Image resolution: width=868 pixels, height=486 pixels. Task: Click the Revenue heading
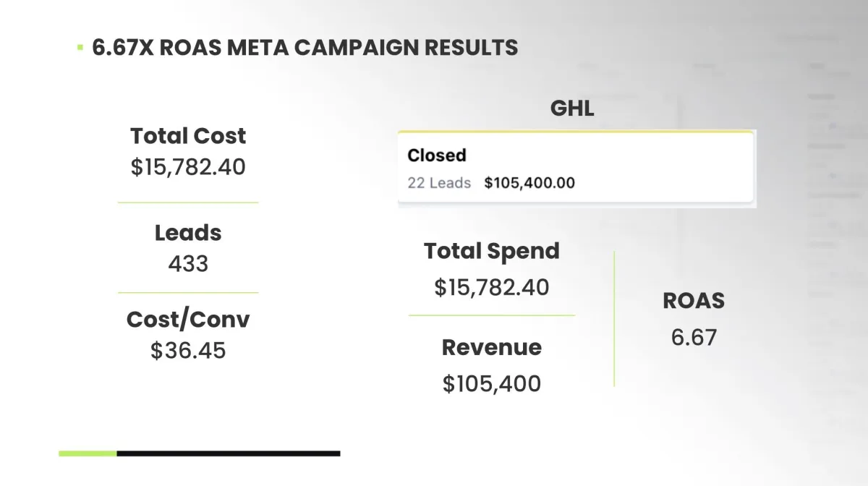click(492, 347)
